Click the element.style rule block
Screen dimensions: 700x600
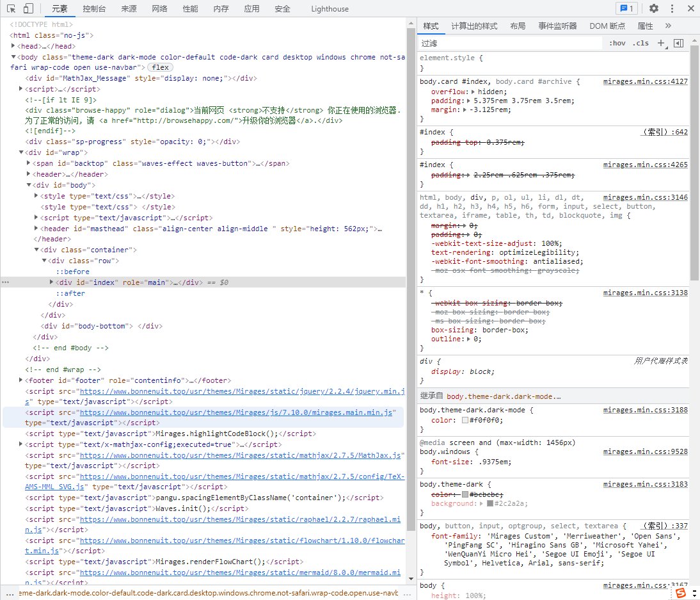(553, 63)
